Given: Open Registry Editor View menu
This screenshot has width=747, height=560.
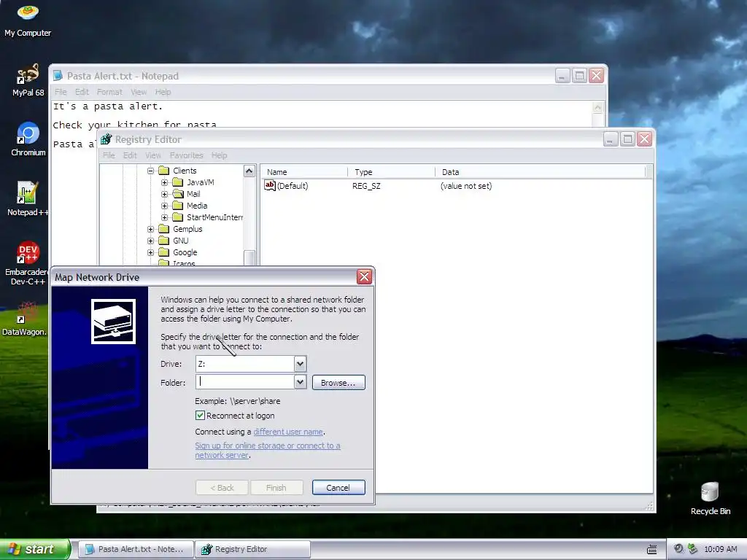Looking at the screenshot, I should 153,155.
